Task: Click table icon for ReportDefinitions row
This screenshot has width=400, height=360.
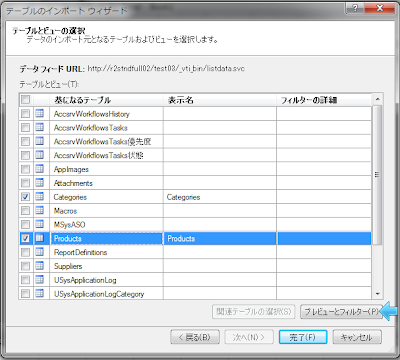Action: click(x=40, y=252)
